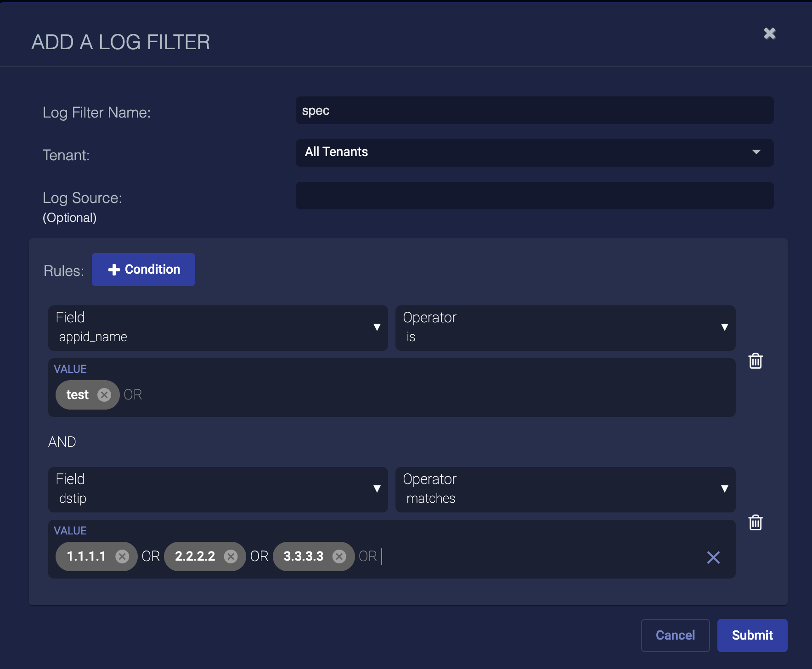The height and width of the screenshot is (669, 812).
Task: Close the Add a Log Filter dialog
Action: (769, 34)
